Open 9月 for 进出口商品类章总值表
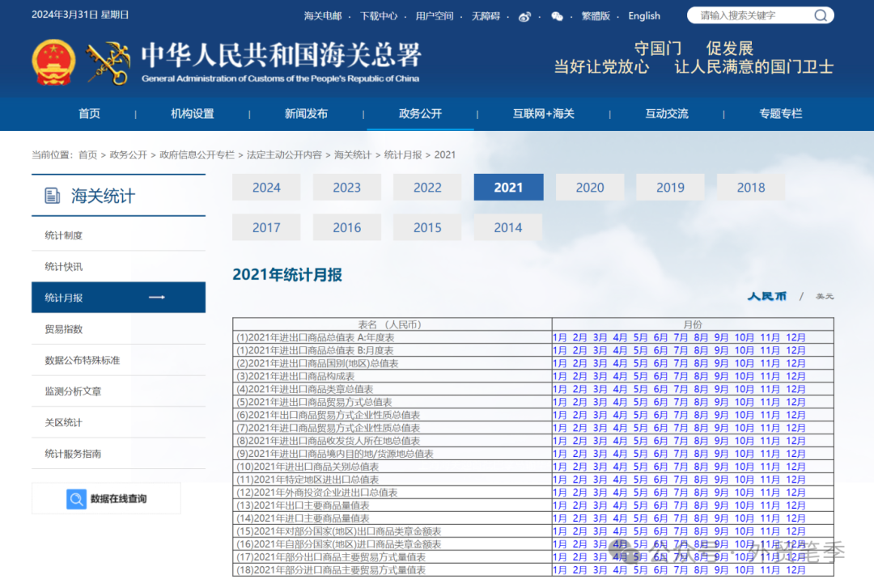874x588 pixels. point(721,389)
